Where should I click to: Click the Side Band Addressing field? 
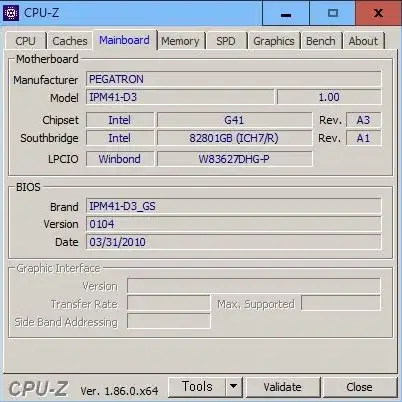[169, 321]
